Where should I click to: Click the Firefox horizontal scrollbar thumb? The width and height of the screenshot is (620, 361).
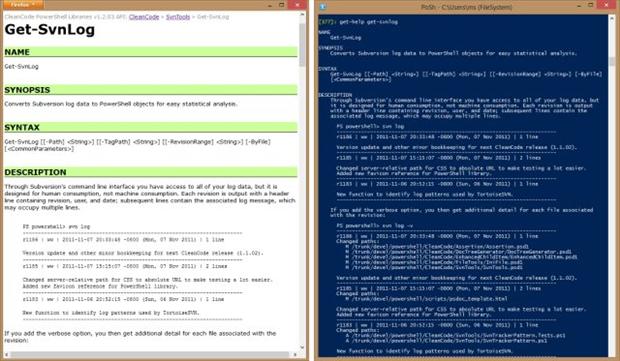[x=150, y=355]
